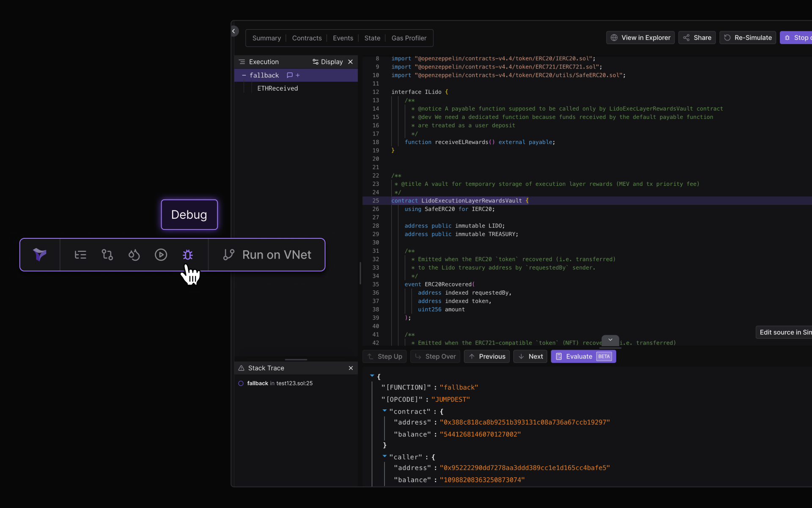
Task: Switch to the Gas Profiler tab
Action: point(409,38)
